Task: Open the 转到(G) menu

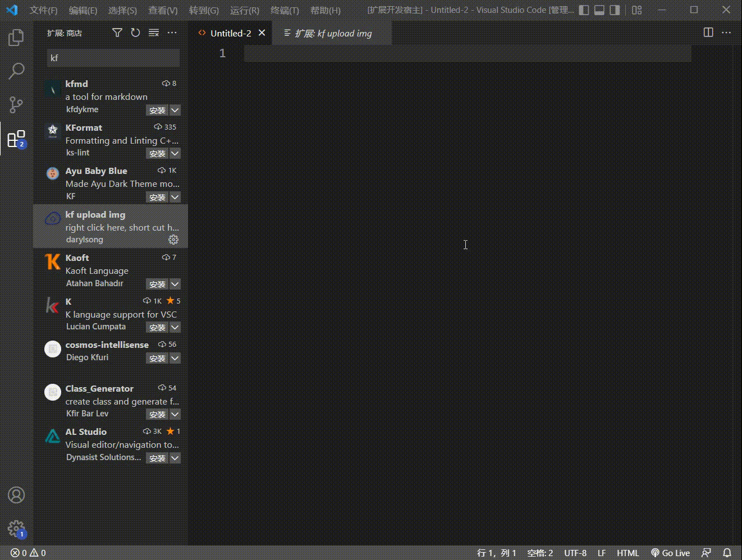Action: [x=204, y=10]
